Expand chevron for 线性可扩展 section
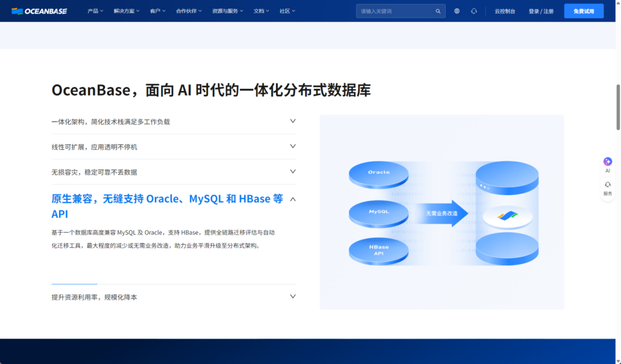This screenshot has width=621, height=364. point(293,147)
